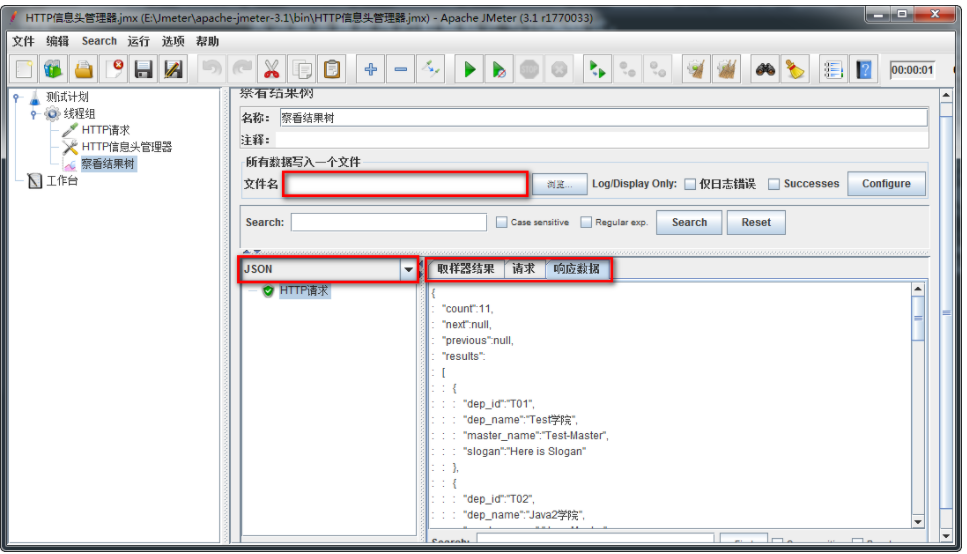The height and width of the screenshot is (554, 967).
Task: Click response data scrollbar down arrow
Action: [x=918, y=522]
